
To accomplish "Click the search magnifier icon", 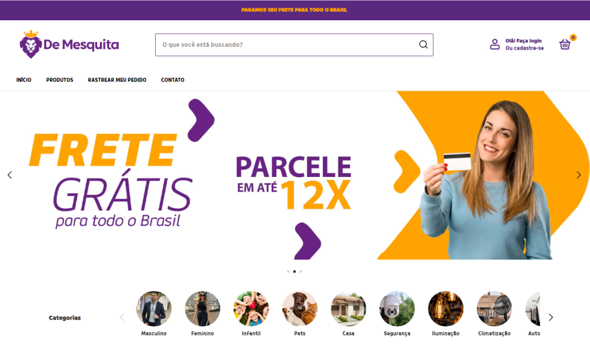I will (423, 45).
